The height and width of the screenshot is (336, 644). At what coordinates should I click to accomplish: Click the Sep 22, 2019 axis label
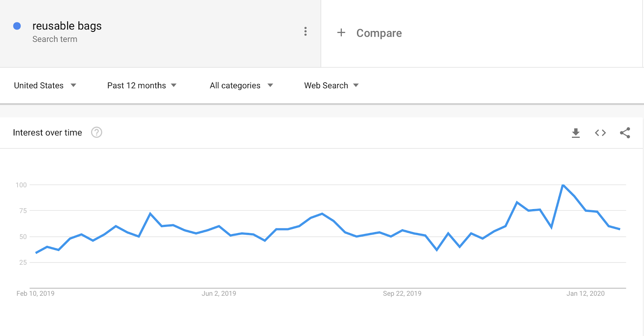402,294
